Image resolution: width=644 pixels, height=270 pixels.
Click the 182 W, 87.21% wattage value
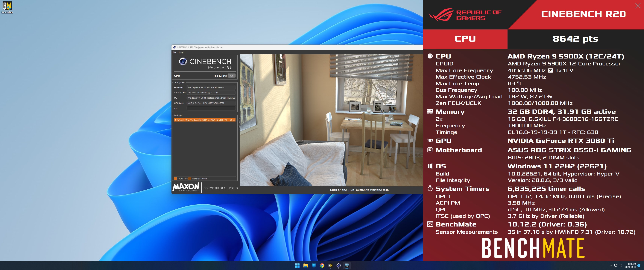pos(530,96)
